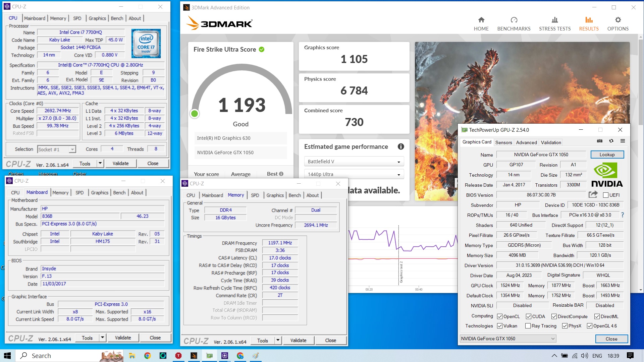Toggle the CUDA checkbox
644x362 pixels.
[x=529, y=316]
